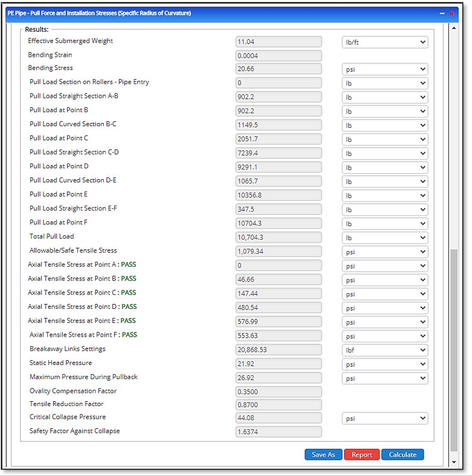Click the Pull Load at Point F field
472x476 pixels.
[278, 224]
